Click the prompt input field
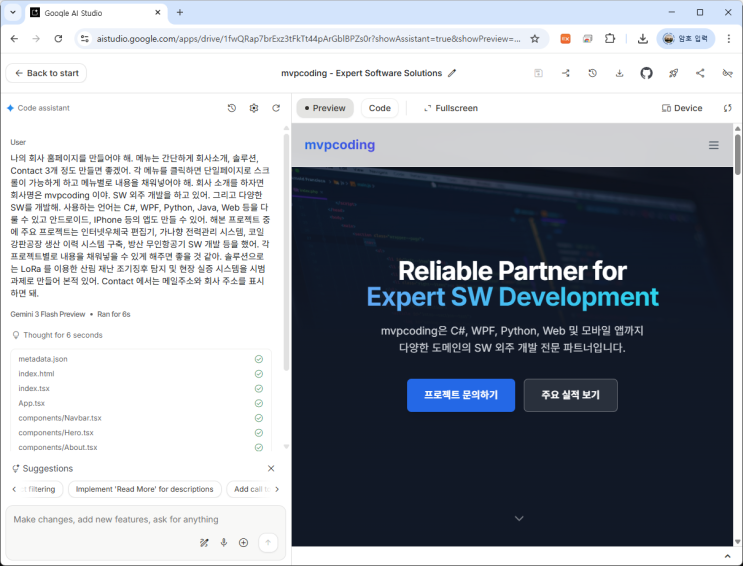The height and width of the screenshot is (566, 743). click(x=140, y=520)
